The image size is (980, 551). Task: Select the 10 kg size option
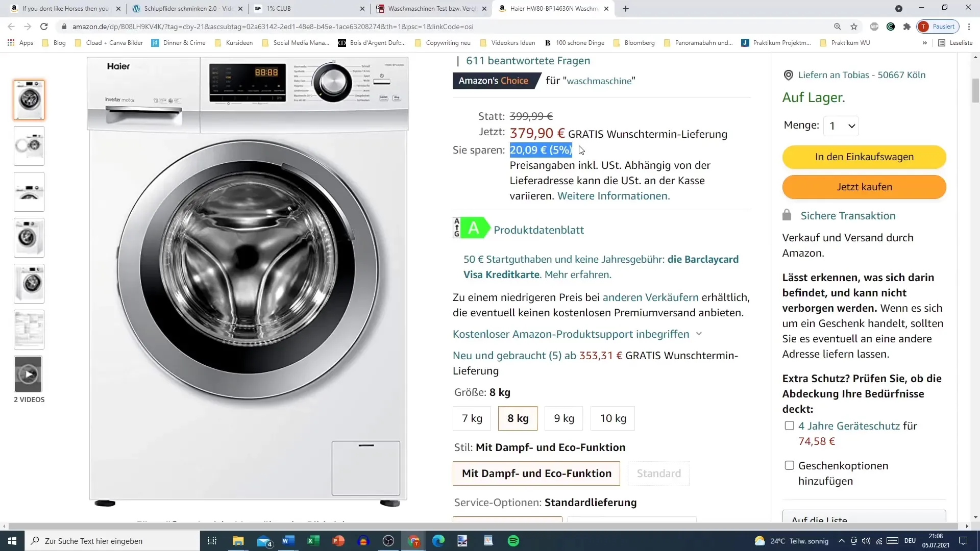pyautogui.click(x=613, y=418)
